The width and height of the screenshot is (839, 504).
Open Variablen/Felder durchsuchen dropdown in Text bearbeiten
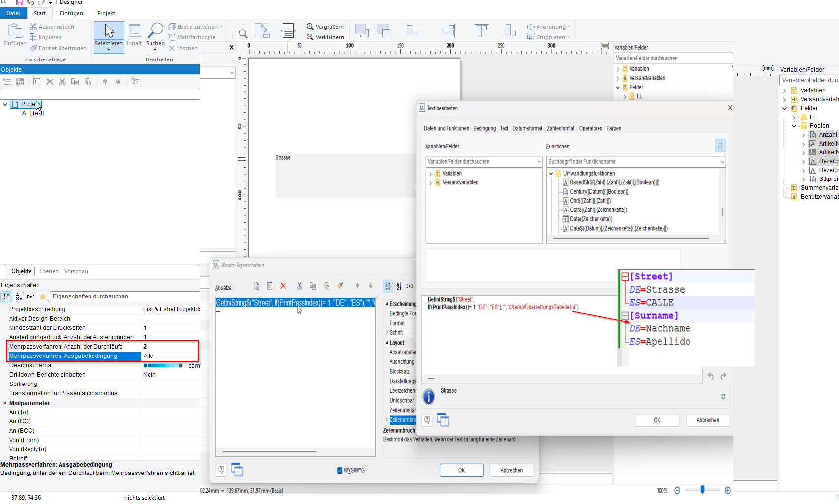pos(539,162)
